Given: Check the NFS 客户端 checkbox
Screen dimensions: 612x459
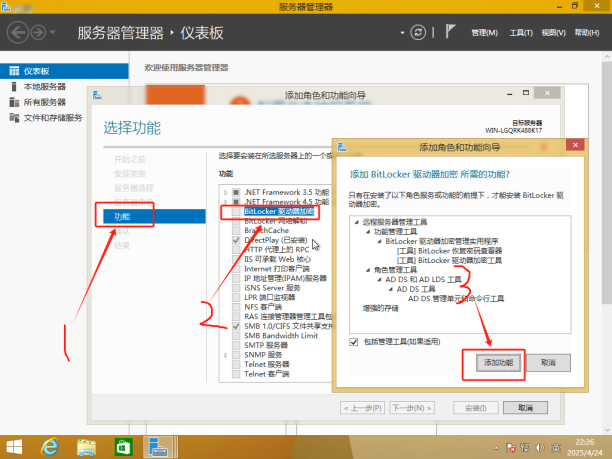Looking at the screenshot, I should pyautogui.click(x=236, y=307).
